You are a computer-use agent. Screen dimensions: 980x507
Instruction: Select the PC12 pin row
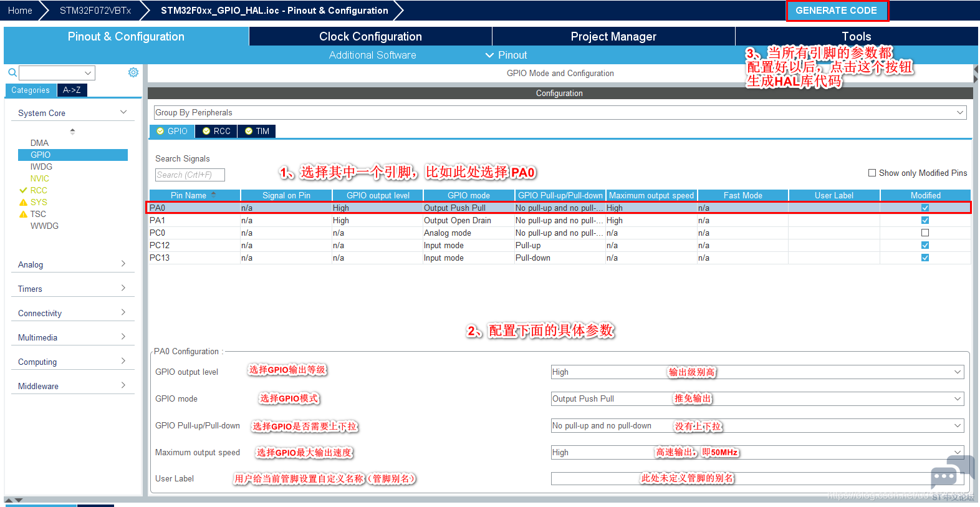(x=559, y=245)
